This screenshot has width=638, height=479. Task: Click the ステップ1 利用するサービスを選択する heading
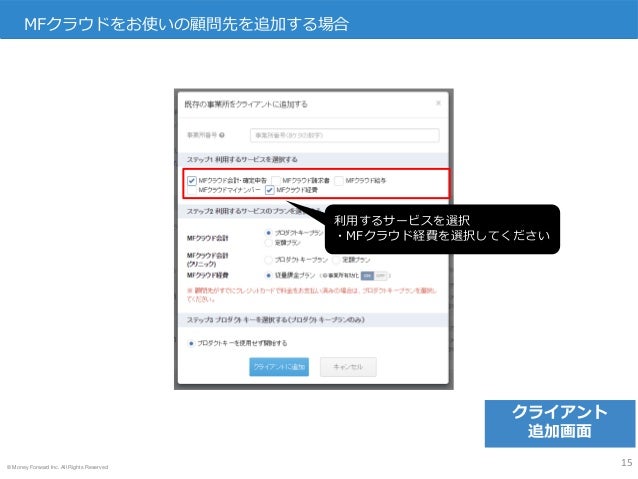coord(242,159)
